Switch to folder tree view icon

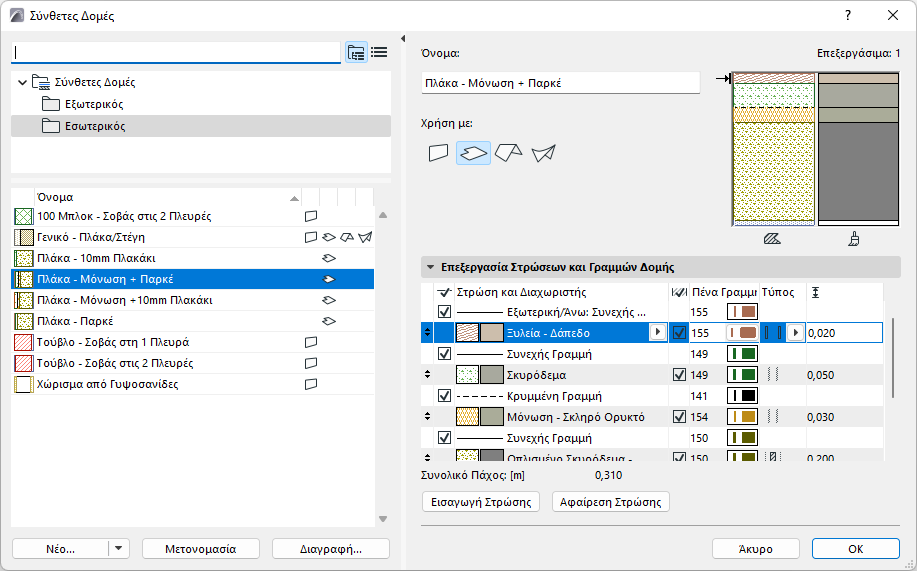tap(356, 53)
